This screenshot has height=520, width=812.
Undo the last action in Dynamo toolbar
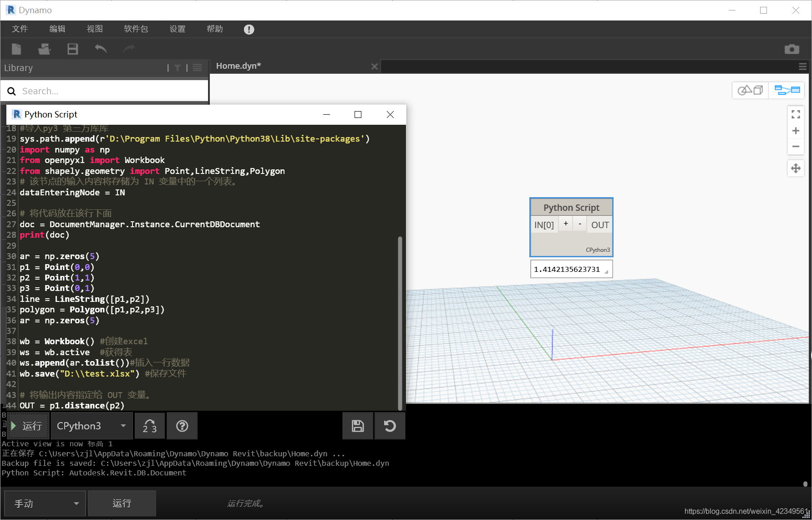tap(101, 49)
